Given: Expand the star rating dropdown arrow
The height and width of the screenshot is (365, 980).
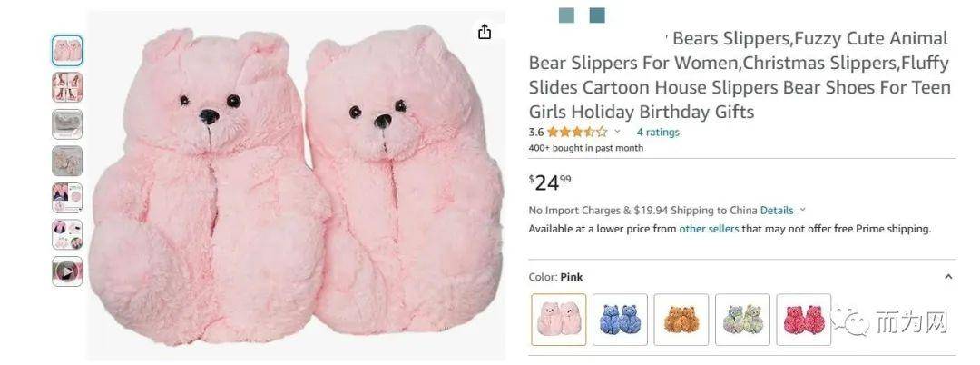Looking at the screenshot, I should [618, 132].
